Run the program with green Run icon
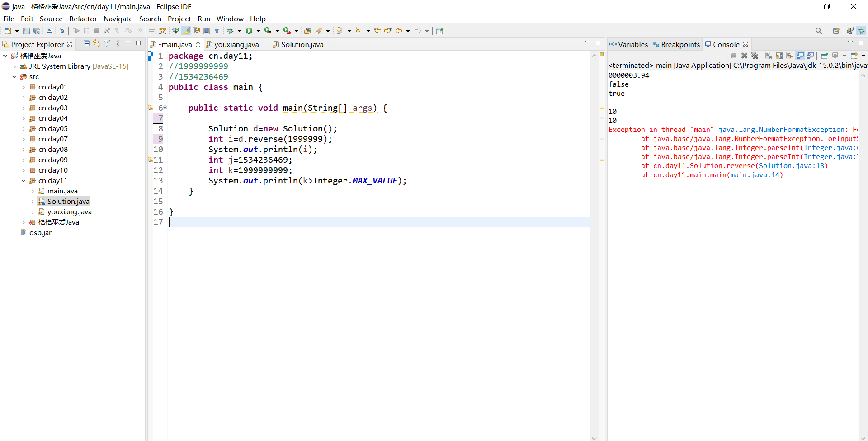This screenshot has width=868, height=441. 249,31
